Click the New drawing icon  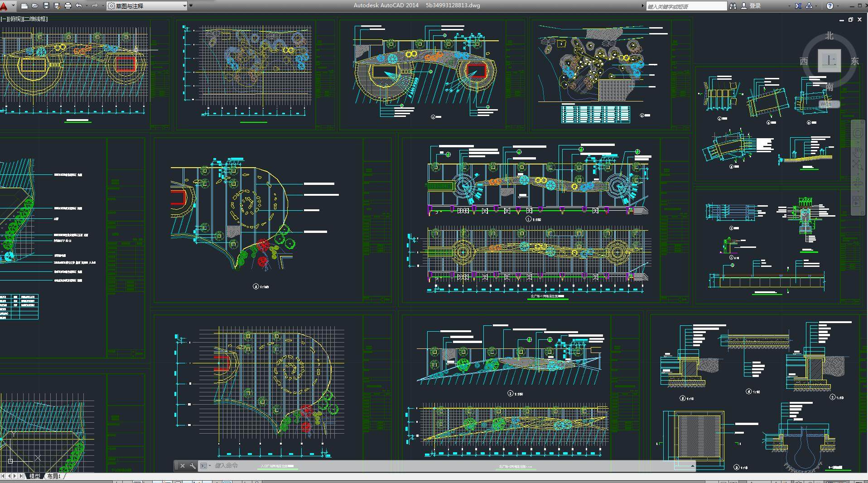[24, 6]
